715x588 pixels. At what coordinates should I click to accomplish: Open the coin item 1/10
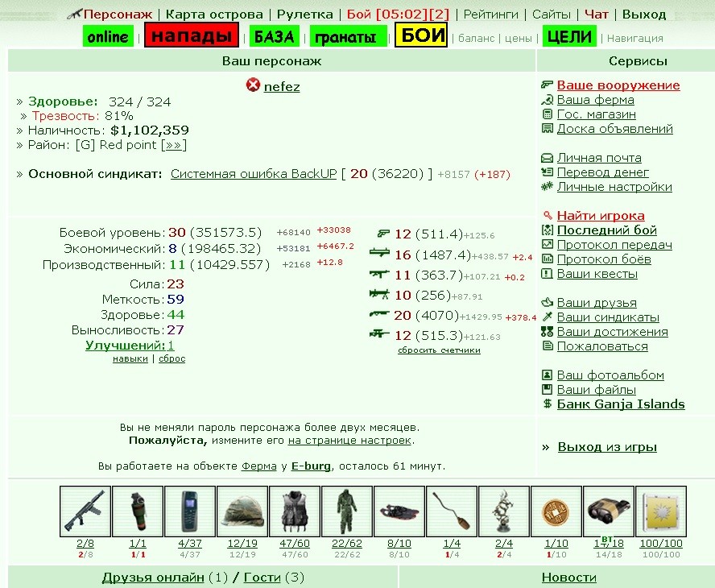point(556,511)
